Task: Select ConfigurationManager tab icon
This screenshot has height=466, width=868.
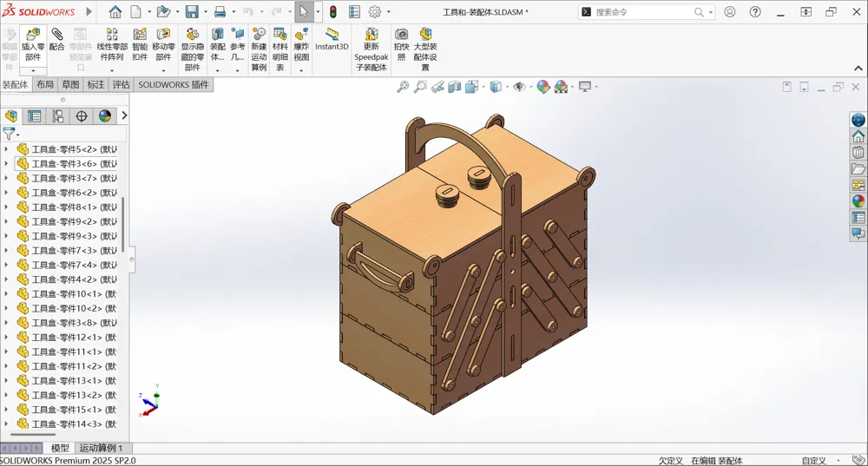Action: (x=57, y=115)
